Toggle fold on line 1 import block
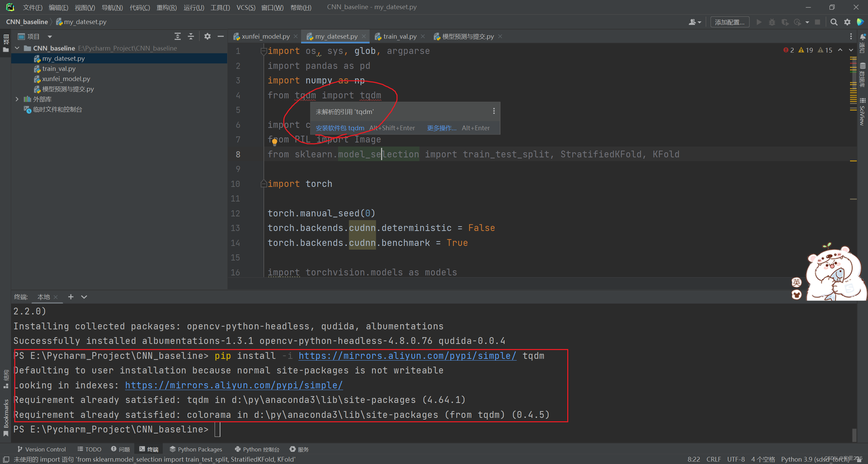868x464 pixels. point(263,51)
